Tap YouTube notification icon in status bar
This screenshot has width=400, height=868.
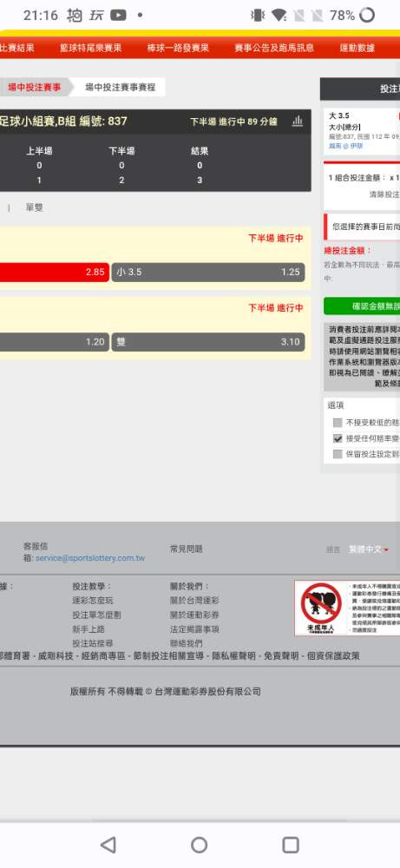point(118,16)
